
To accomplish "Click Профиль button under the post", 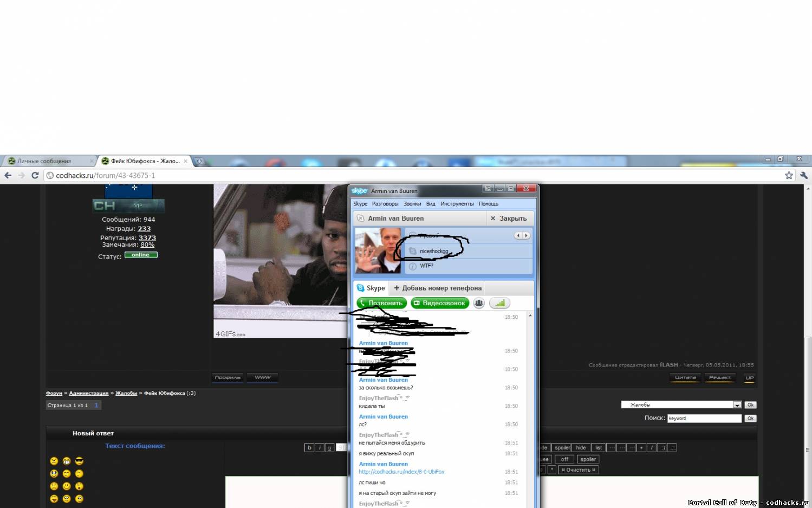I will (x=228, y=377).
